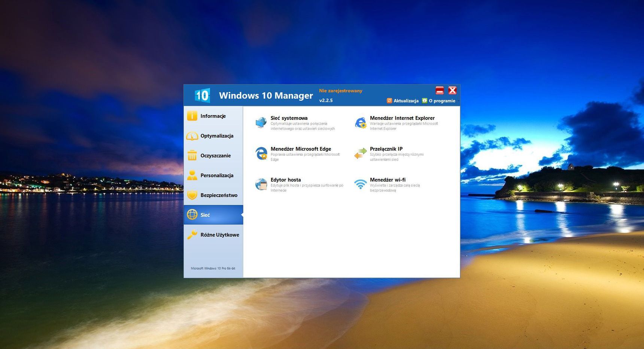Click the Sieć globe icon
The width and height of the screenshot is (644, 349).
(x=192, y=215)
